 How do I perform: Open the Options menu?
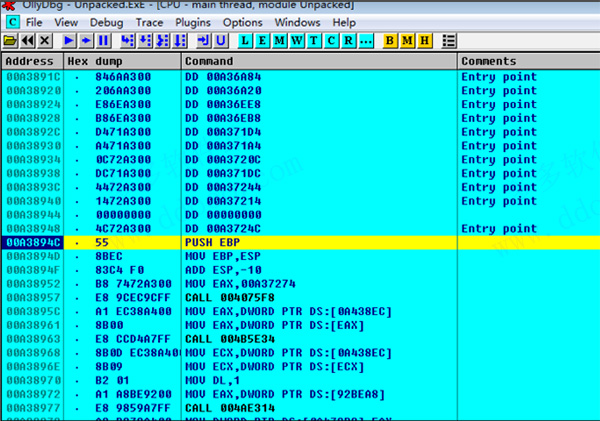(243, 22)
